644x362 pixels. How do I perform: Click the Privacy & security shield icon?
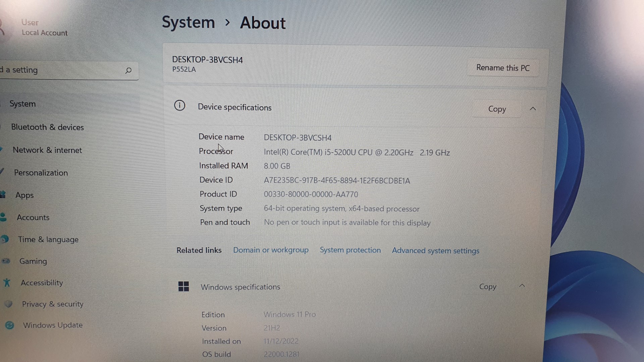pyautogui.click(x=9, y=304)
